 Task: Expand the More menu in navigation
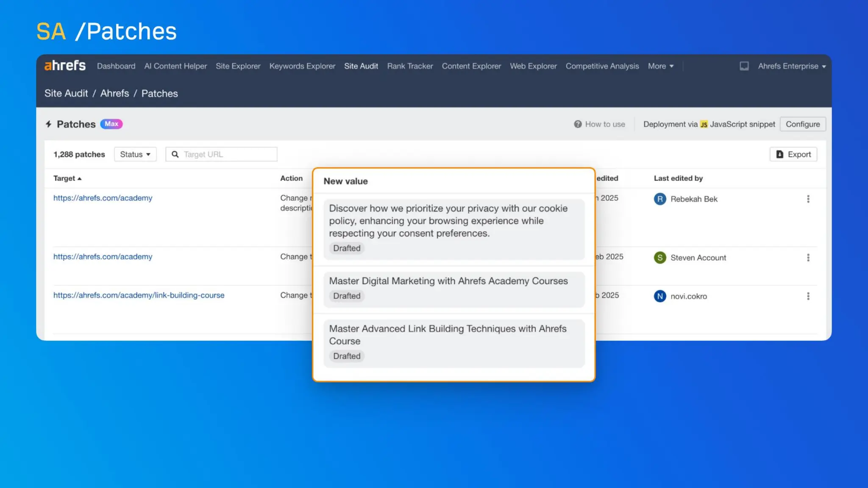pyautogui.click(x=660, y=66)
